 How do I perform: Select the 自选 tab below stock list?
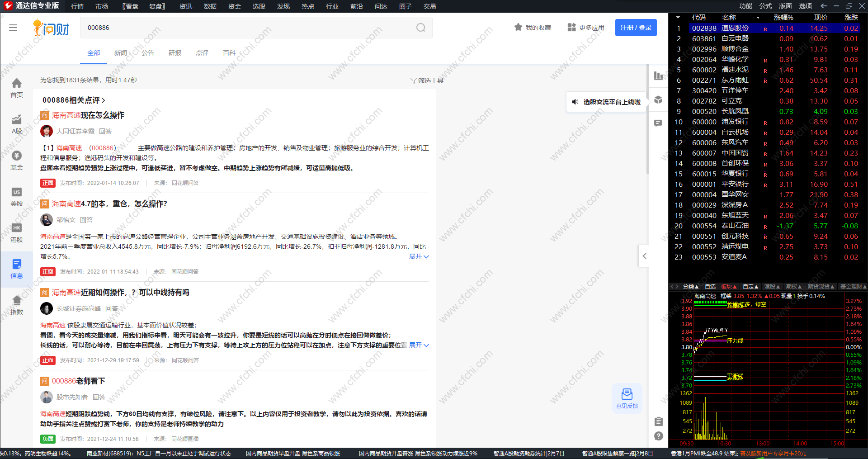click(x=710, y=287)
